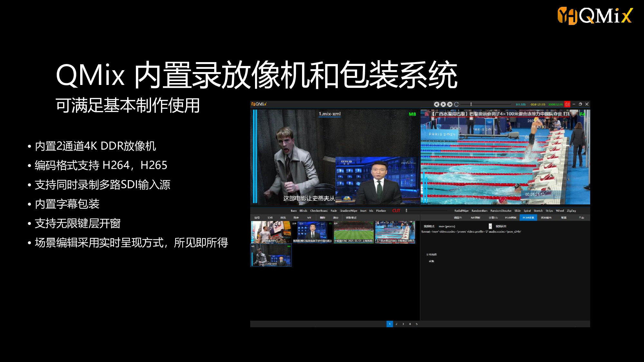644x362 pixels.
Task: Click the 清空 button in the source toolbar
Action: pos(336,218)
